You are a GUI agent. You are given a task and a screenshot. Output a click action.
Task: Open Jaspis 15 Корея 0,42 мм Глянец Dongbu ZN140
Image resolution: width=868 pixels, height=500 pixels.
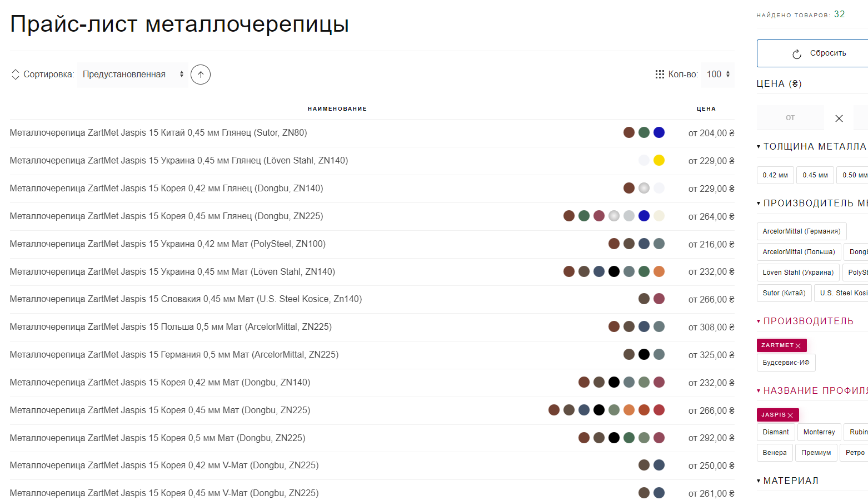167,189
